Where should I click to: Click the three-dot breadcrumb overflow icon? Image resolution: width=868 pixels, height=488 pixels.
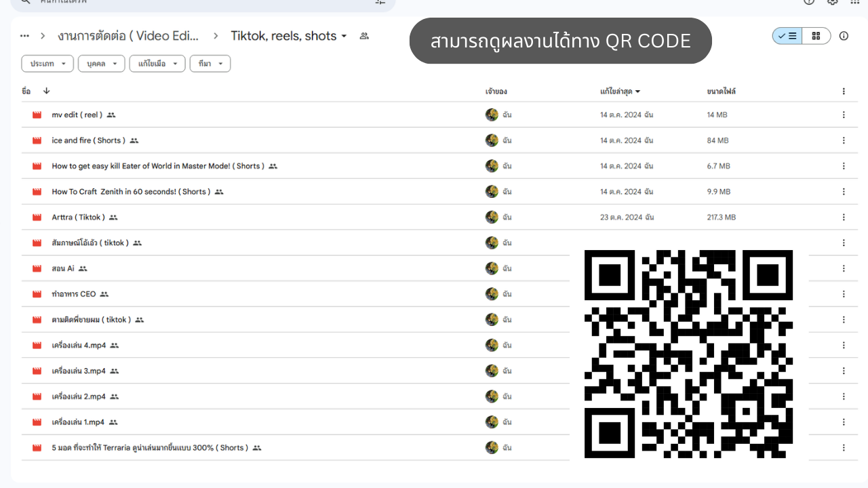coord(25,36)
